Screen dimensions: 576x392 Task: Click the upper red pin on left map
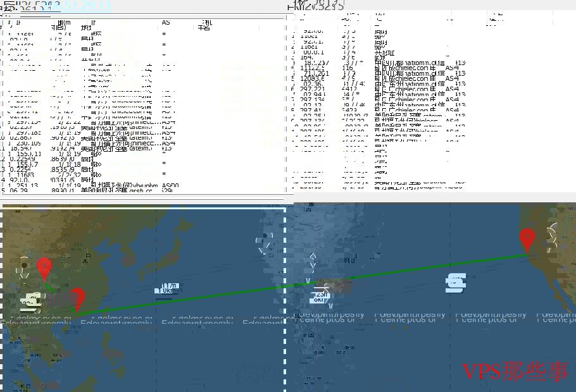44,267
